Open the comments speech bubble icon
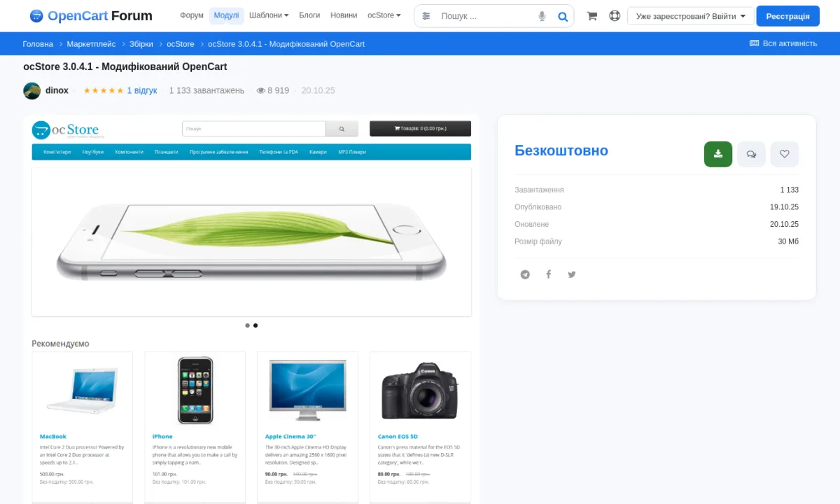 pos(751,154)
